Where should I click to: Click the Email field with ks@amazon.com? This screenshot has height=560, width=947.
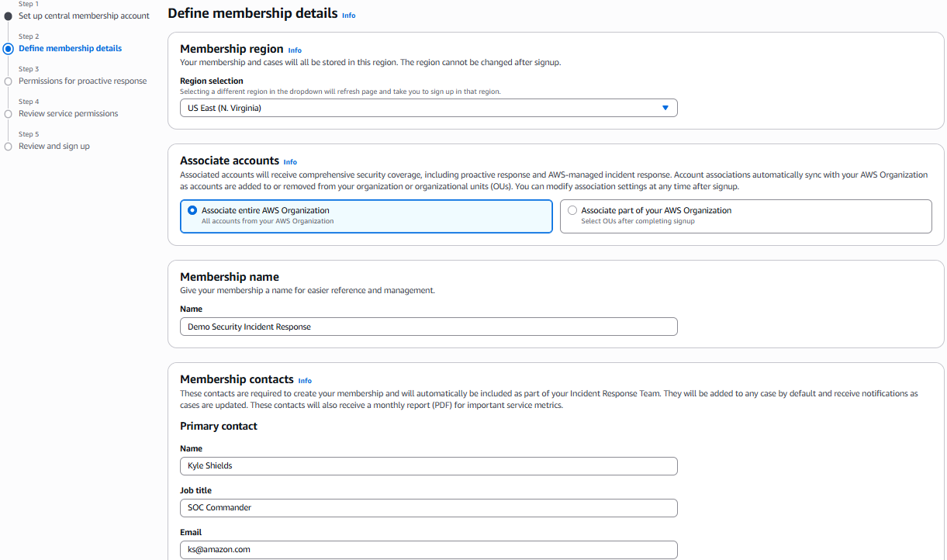point(429,549)
